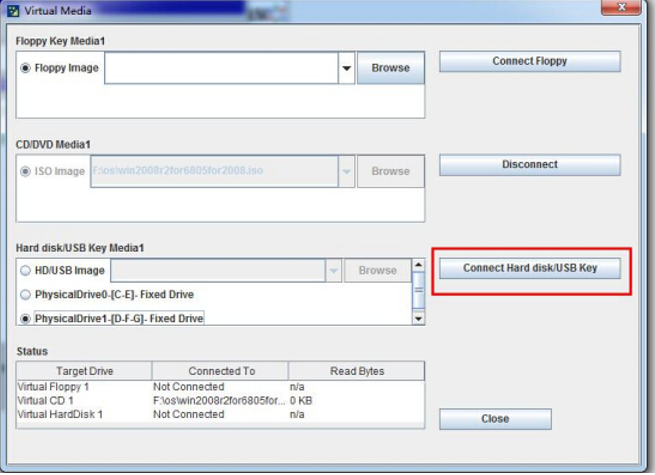Screen dimensions: 655x475
Task: Click the Floppy Image path input field
Action: (220, 68)
